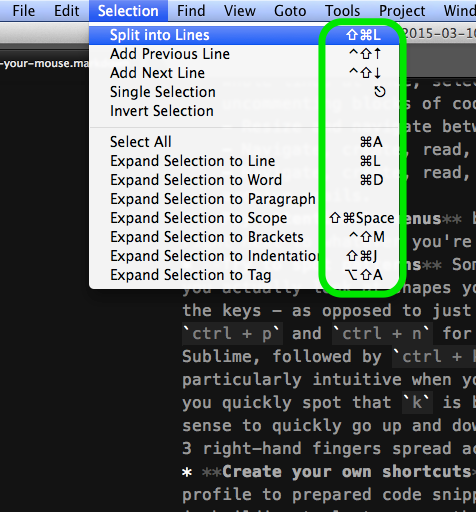Choose Add Previous Line

point(244,54)
